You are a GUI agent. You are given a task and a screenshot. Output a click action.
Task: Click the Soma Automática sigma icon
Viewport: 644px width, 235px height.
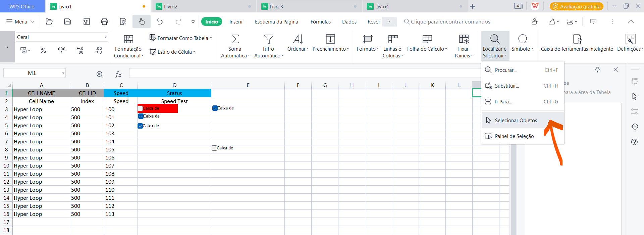point(235,39)
